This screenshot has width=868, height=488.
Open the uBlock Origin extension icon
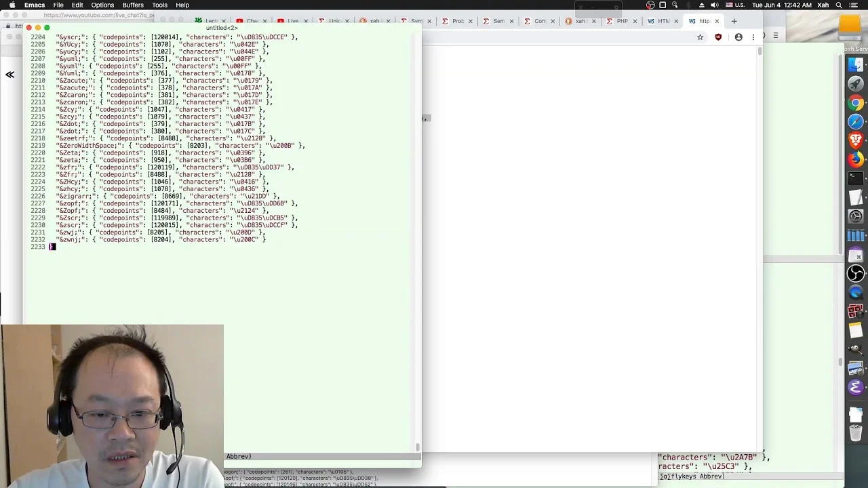pyautogui.click(x=718, y=37)
